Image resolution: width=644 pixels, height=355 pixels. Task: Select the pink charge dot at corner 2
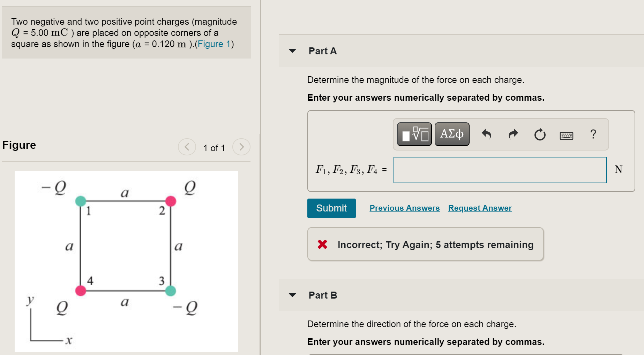(171, 201)
